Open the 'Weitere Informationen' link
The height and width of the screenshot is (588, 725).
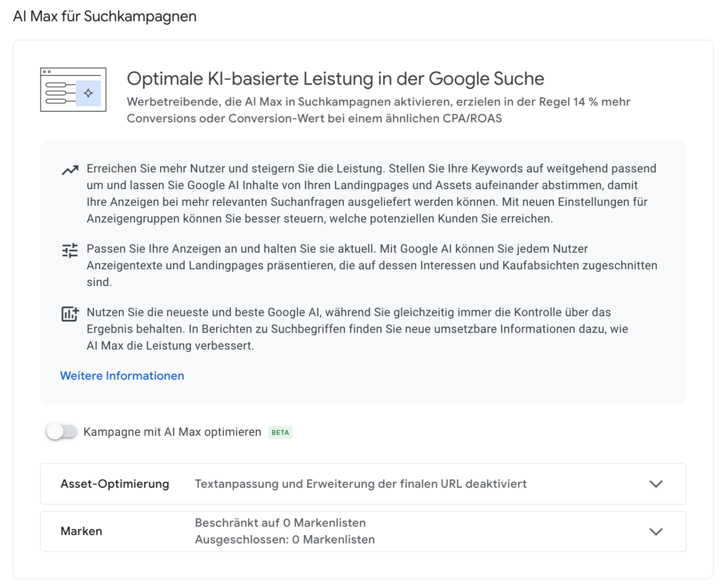[x=122, y=376]
